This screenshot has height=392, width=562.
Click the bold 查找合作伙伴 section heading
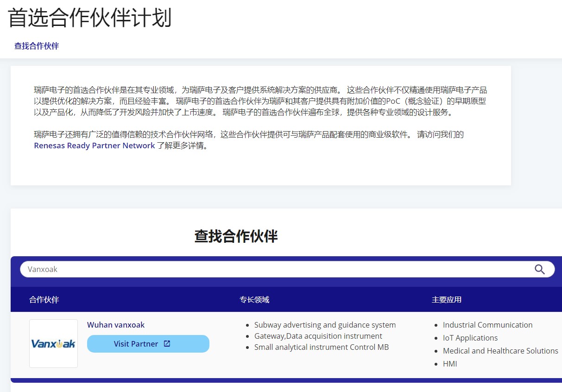click(x=236, y=236)
